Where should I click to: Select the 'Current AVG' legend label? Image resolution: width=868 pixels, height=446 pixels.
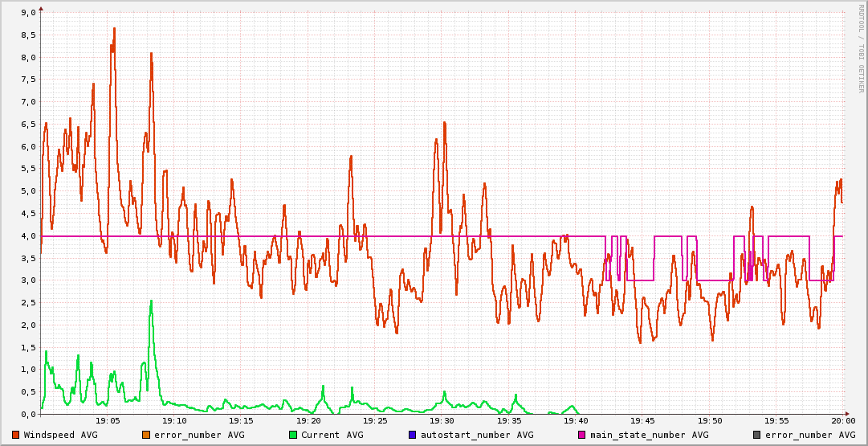(332, 435)
